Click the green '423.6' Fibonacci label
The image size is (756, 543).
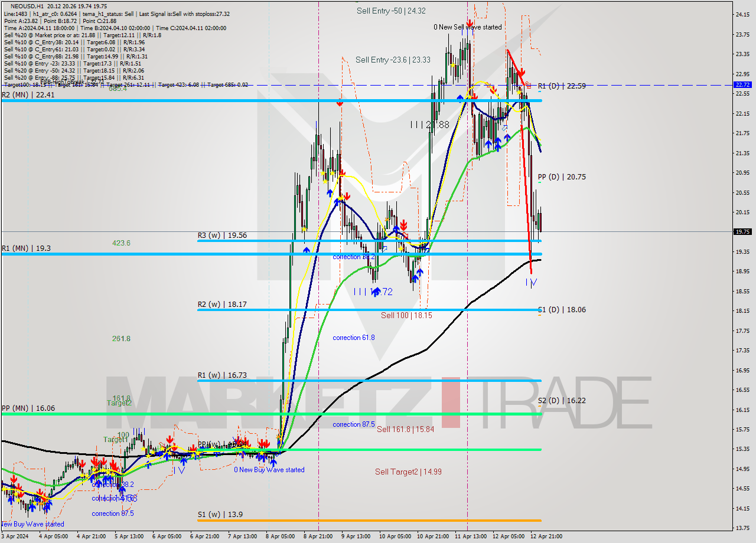click(121, 243)
